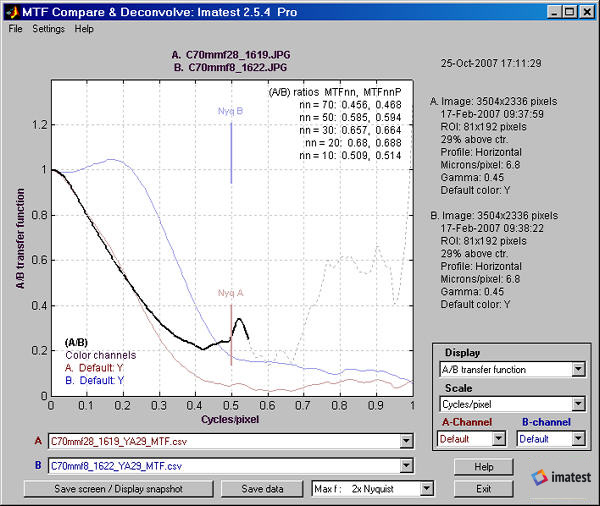Click the Nyq A marker label on plot
Viewport: 600px width, 506px height.
point(230,293)
